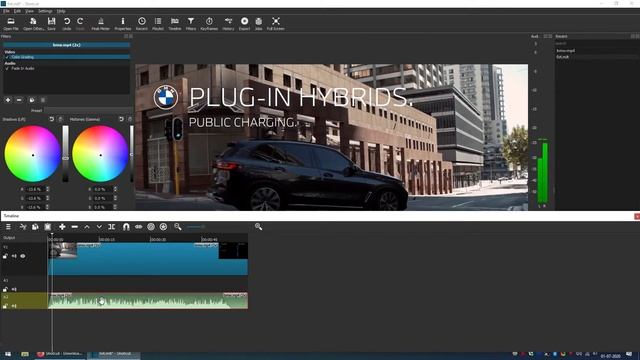This screenshot has width=640, height=360.
Task: Open the Settings menu
Action: click(x=45, y=11)
